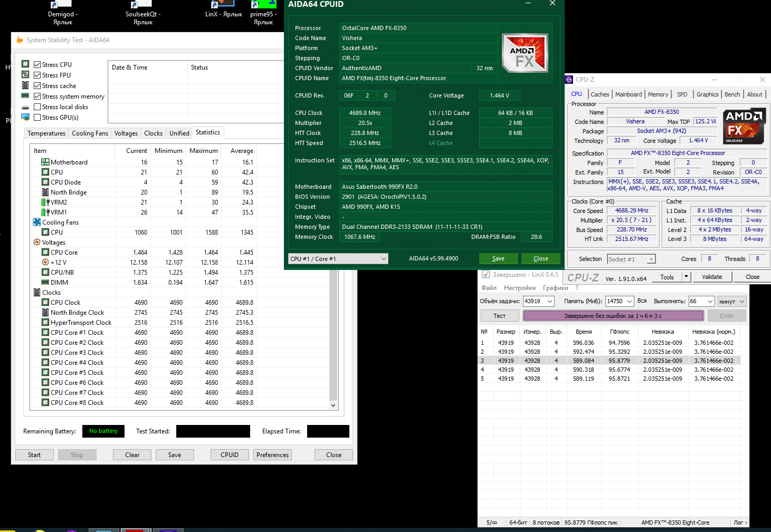Viewport: 771px width, 532px height.
Task: Click the down arrow of the statistics list scrollbar
Action: [x=333, y=405]
